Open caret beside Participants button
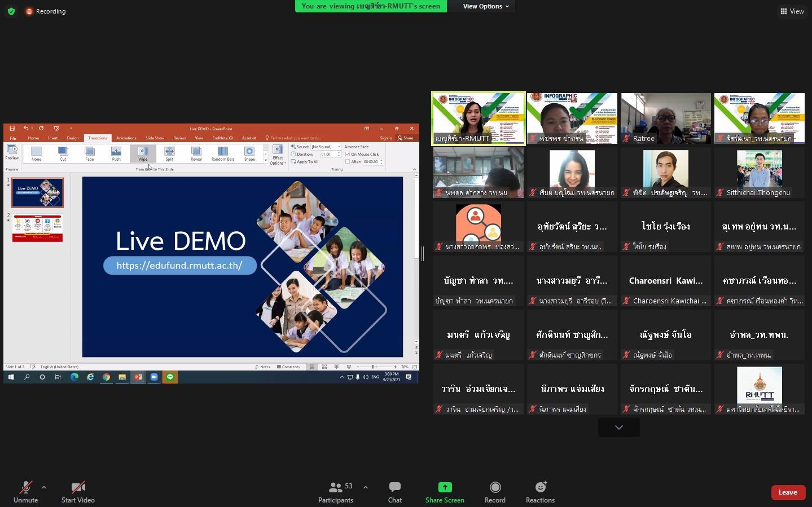The image size is (812, 507). click(x=365, y=487)
